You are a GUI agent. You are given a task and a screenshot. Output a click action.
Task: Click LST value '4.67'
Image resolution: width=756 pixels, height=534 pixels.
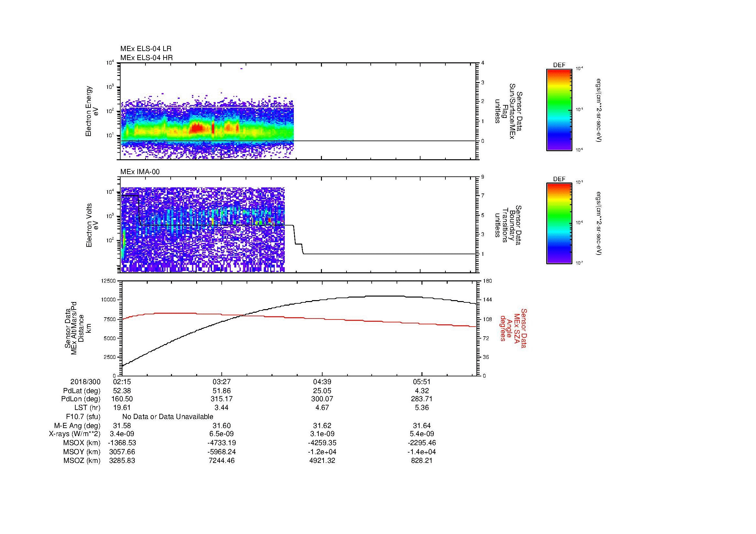(322, 408)
